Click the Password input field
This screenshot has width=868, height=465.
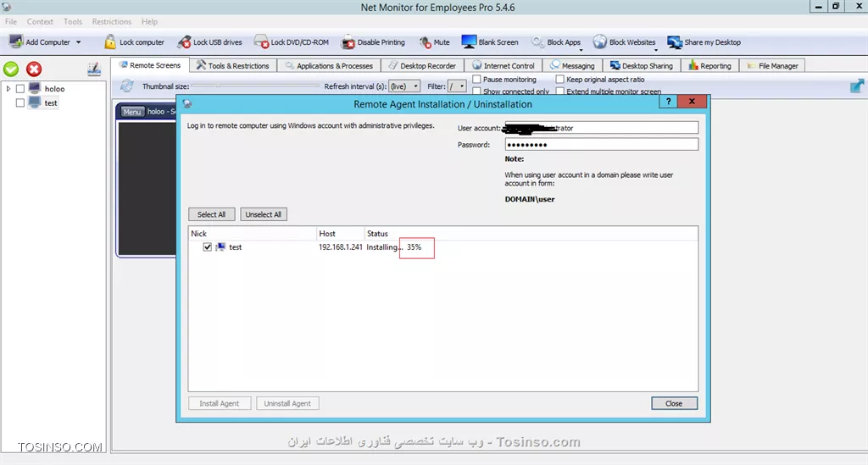click(601, 144)
